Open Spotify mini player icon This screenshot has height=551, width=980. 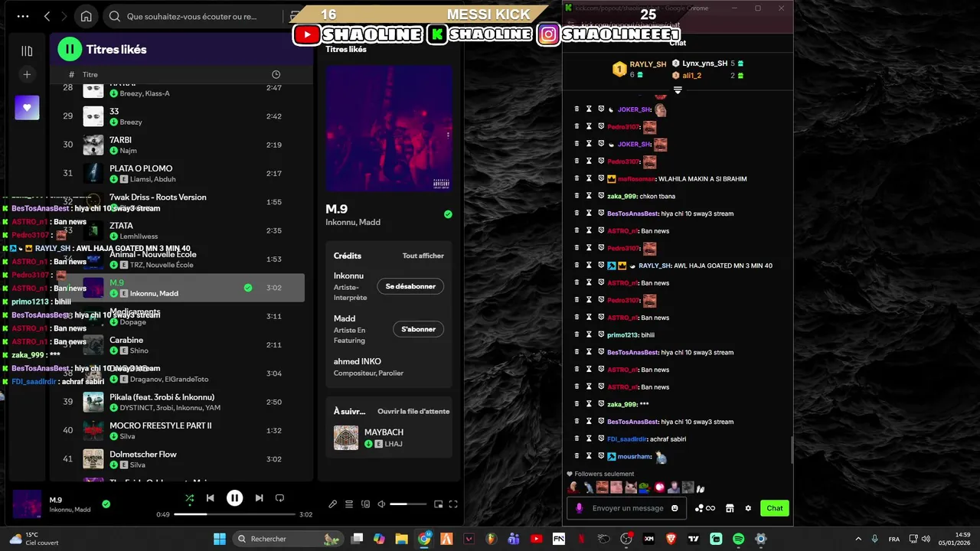pyautogui.click(x=438, y=504)
